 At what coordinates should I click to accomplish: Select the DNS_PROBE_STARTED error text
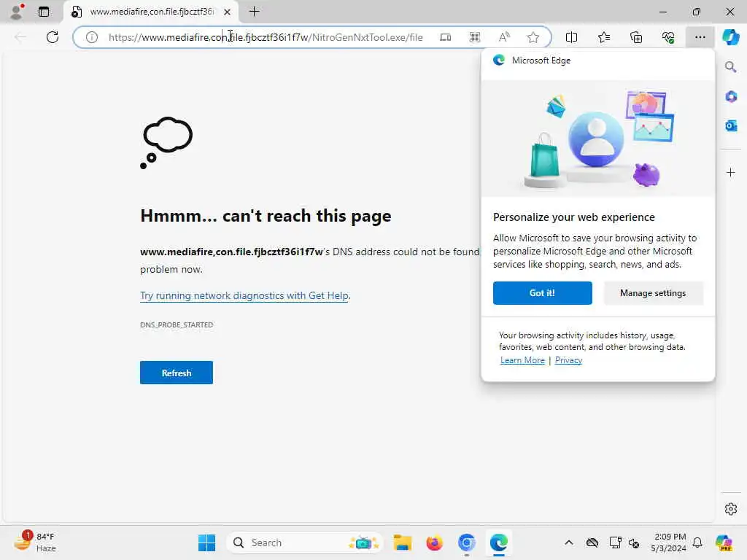pos(177,324)
